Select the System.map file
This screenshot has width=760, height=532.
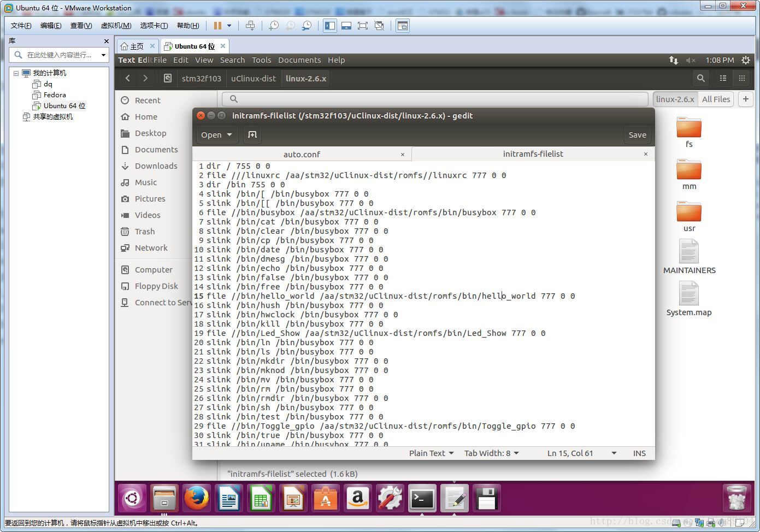pos(689,299)
